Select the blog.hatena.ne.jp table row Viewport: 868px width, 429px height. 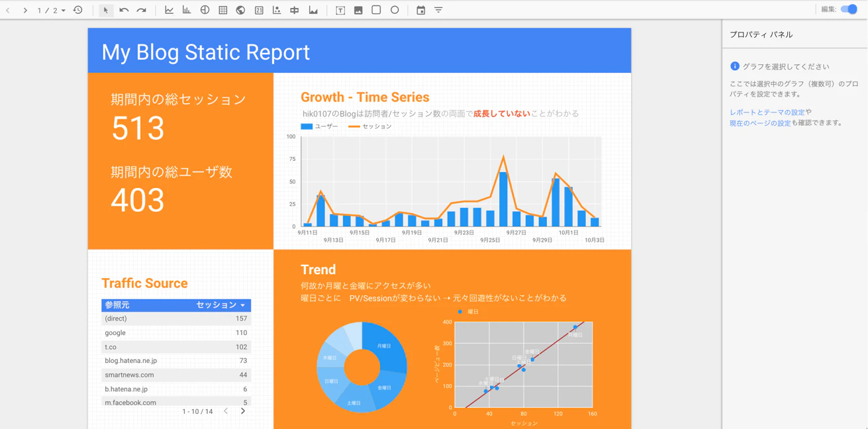[x=176, y=361]
